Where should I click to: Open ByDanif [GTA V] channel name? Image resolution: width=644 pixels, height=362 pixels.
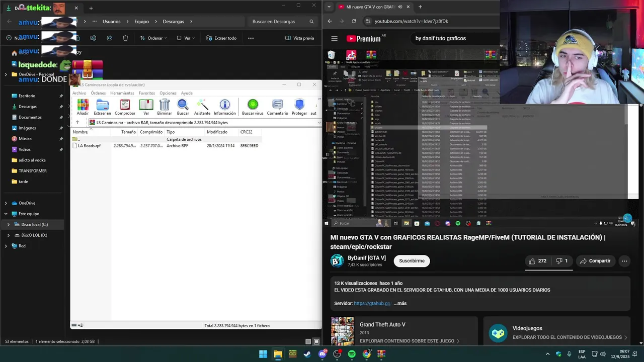tap(367, 258)
